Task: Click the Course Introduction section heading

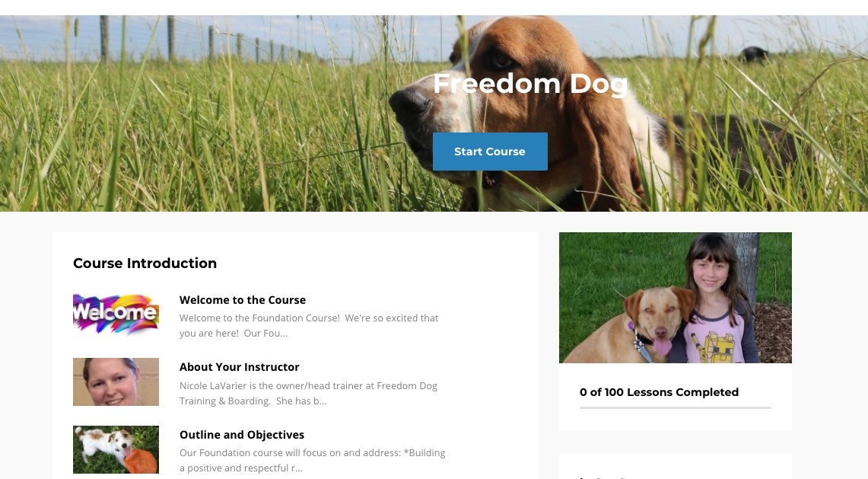Action: click(145, 263)
